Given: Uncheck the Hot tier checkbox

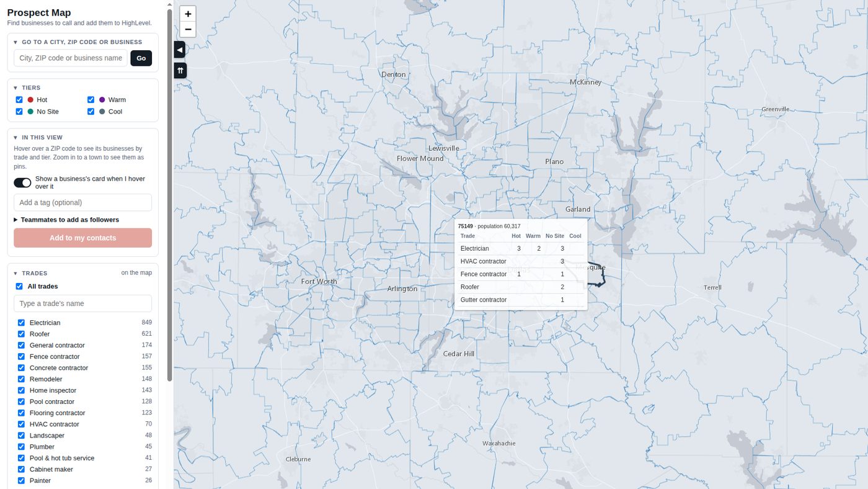Looking at the screenshot, I should (19, 100).
